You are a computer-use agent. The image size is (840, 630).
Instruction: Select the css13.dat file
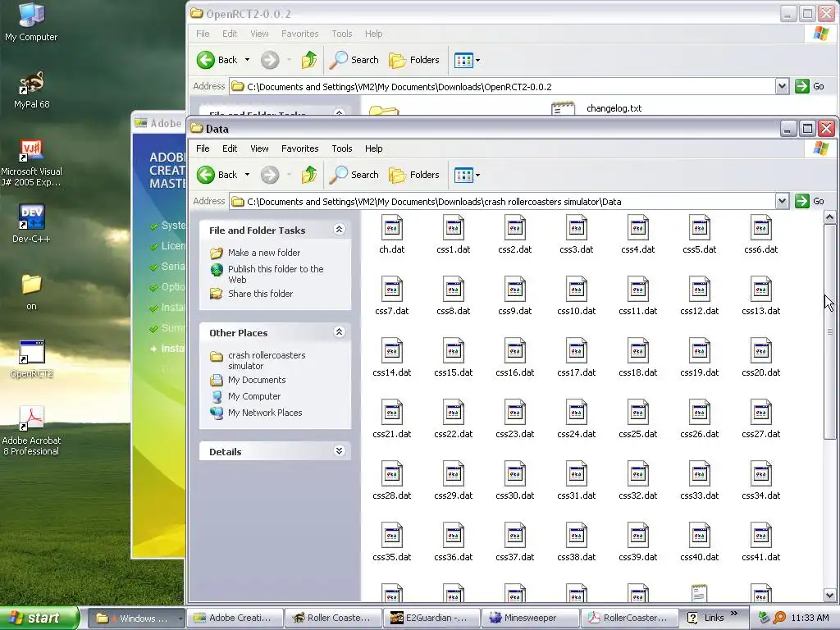[760, 296]
